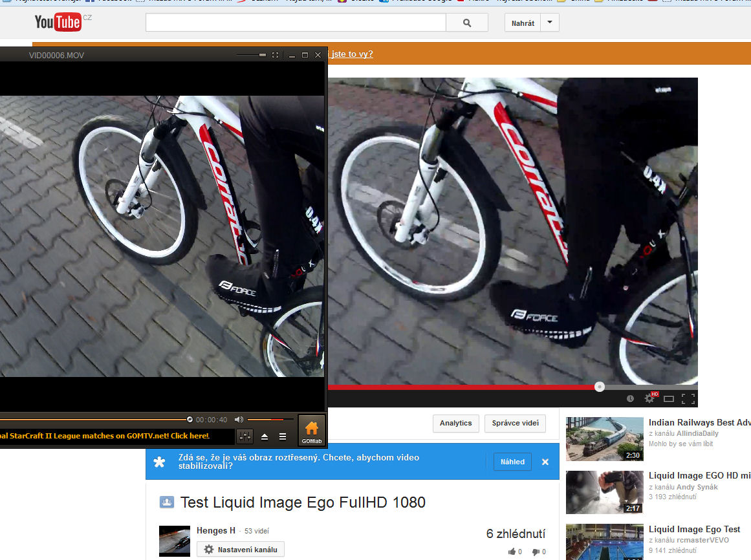This screenshot has width=751, height=560.
Task: Click the rcmasterVEVO channel name
Action: tap(702, 540)
